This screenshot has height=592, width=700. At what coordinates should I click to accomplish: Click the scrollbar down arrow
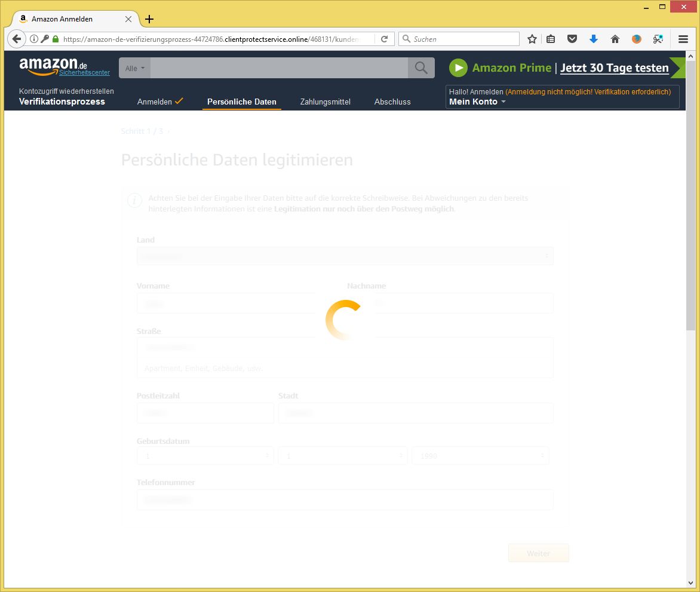pyautogui.click(x=690, y=583)
